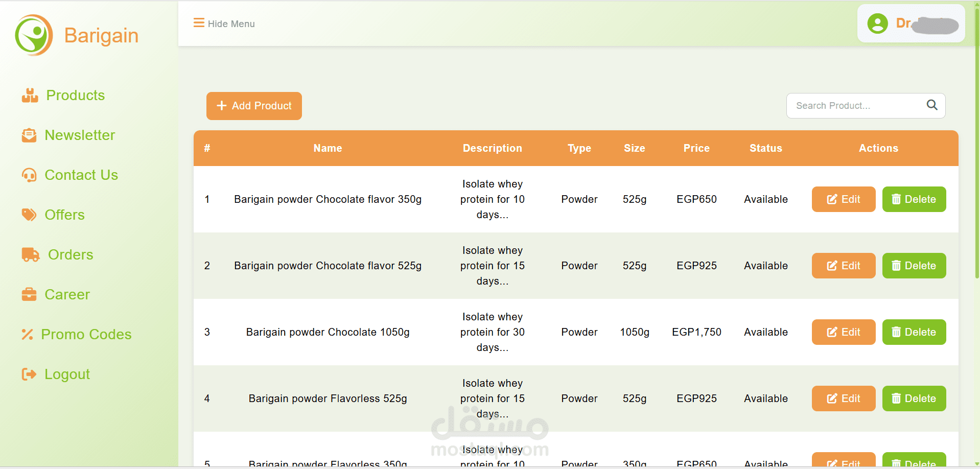
Task: Click the Description column header
Action: click(x=493, y=148)
